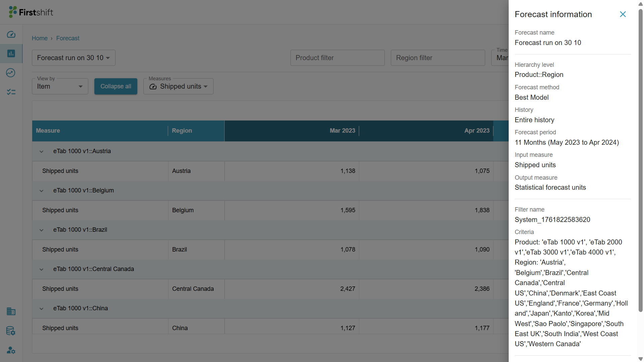Click the Product::Region hierarchy level value
Screen dimensions: 644x362
539,75
